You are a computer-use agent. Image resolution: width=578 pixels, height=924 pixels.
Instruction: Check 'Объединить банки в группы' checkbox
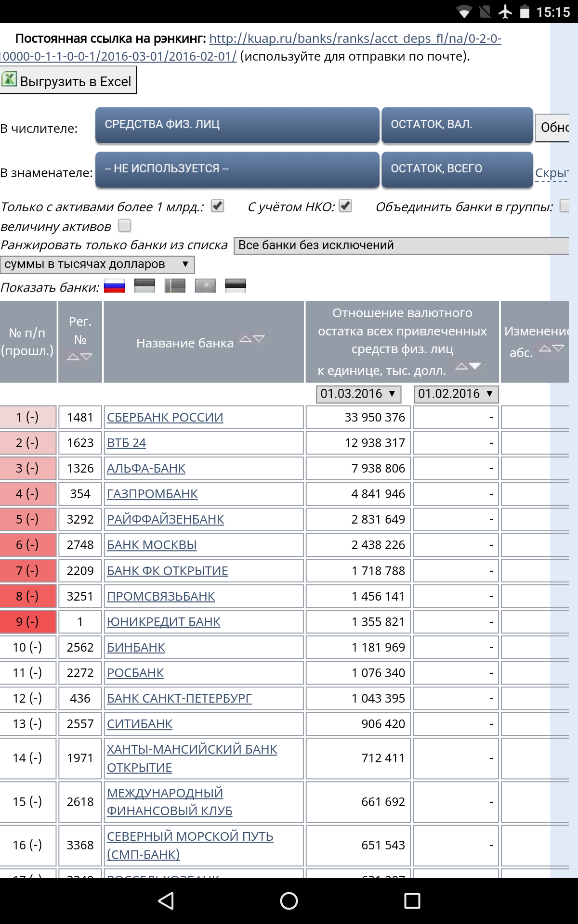tap(565, 206)
